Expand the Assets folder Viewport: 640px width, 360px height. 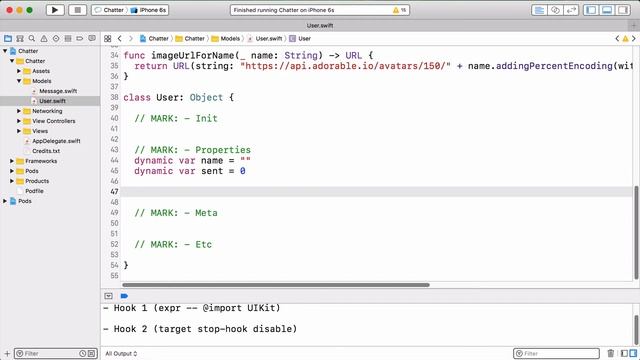19,71
